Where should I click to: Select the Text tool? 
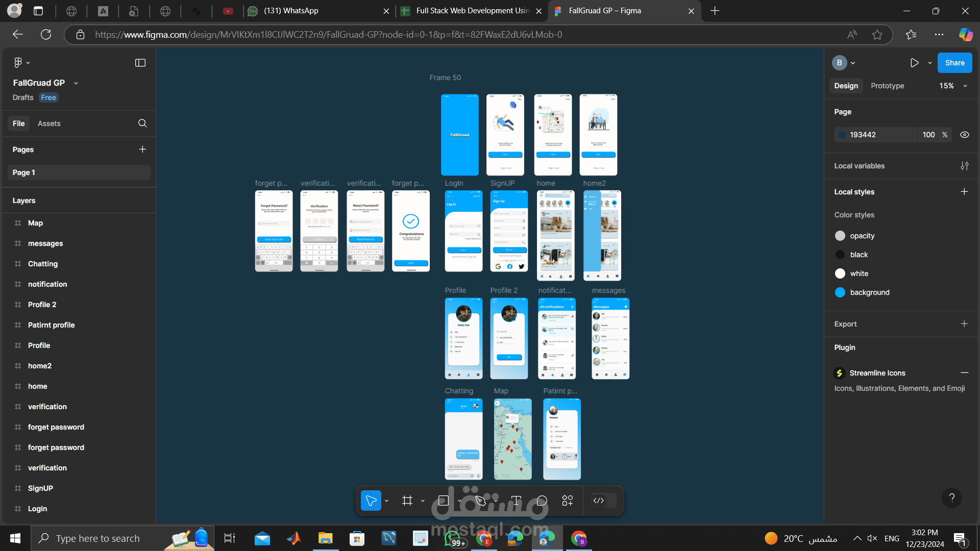[x=516, y=500]
